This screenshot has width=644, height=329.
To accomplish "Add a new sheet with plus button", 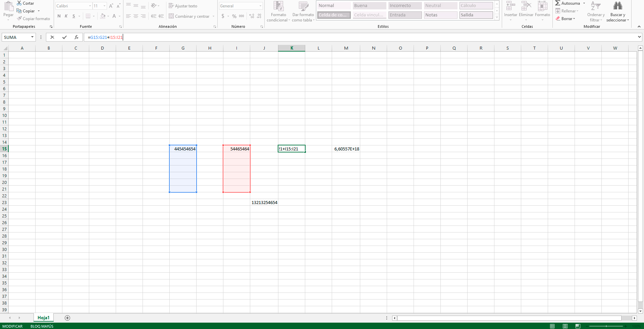I will [67, 318].
